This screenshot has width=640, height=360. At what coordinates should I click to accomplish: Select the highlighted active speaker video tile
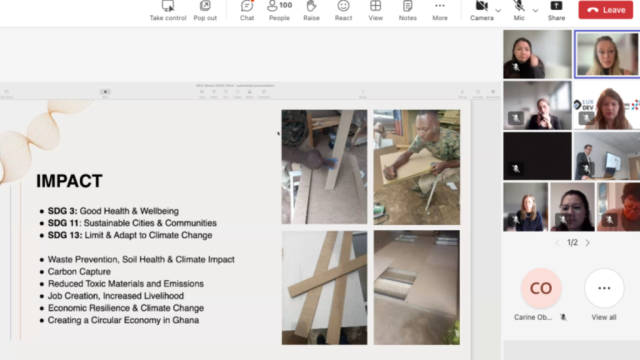607,54
